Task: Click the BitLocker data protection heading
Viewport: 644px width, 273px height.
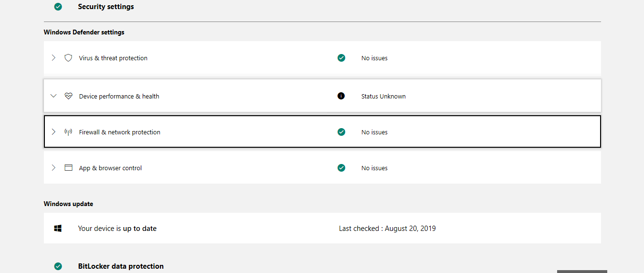Action: point(121,266)
